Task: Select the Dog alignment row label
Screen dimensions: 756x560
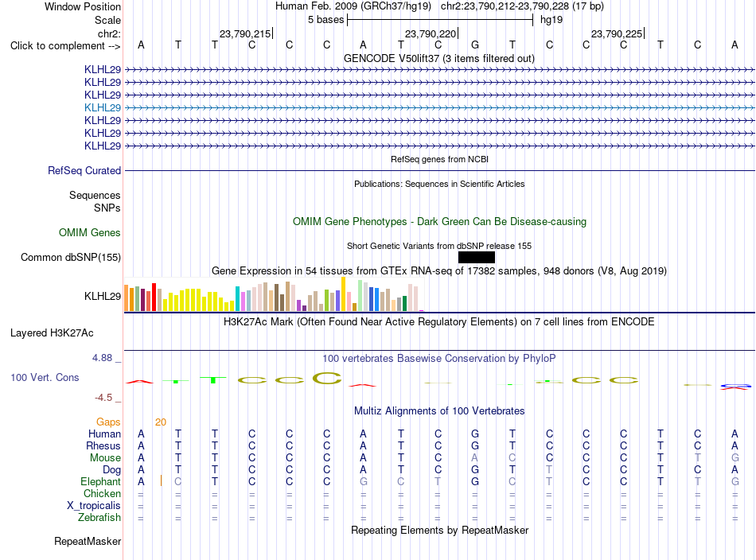Action: [x=111, y=470]
